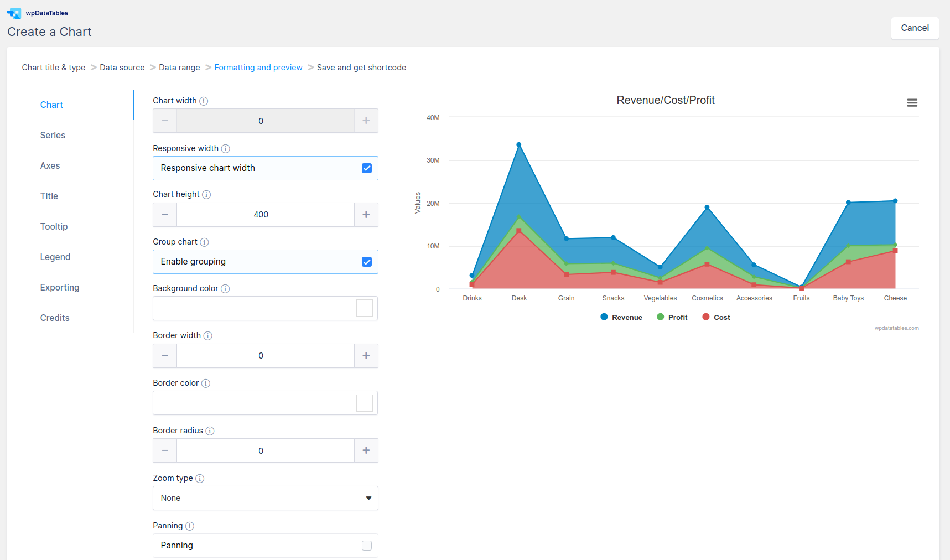
Task: Click the Group chart info icon
Action: point(204,242)
